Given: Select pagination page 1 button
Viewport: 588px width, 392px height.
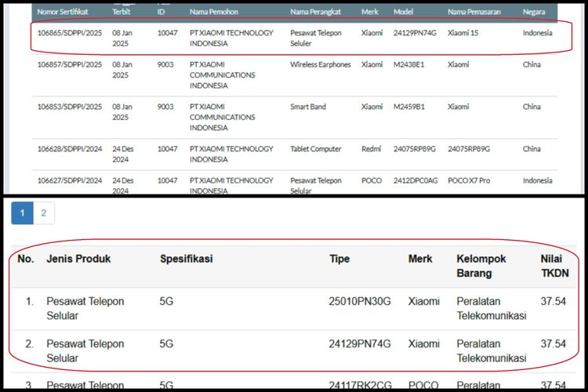Looking at the screenshot, I should [22, 213].
